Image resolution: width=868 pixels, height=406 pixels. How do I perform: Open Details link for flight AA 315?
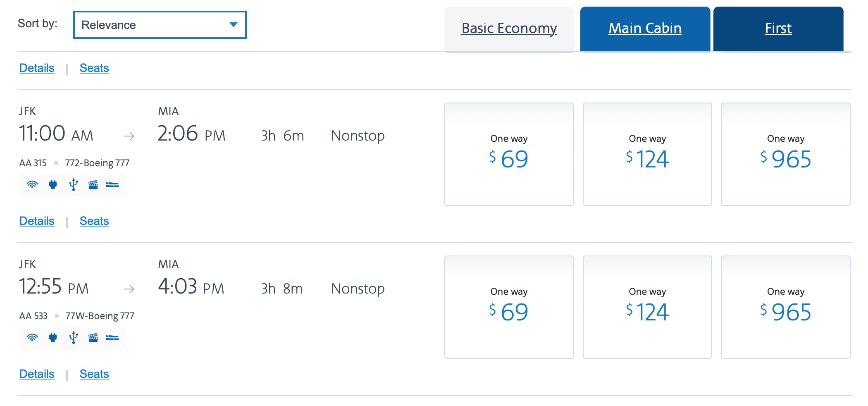click(37, 221)
